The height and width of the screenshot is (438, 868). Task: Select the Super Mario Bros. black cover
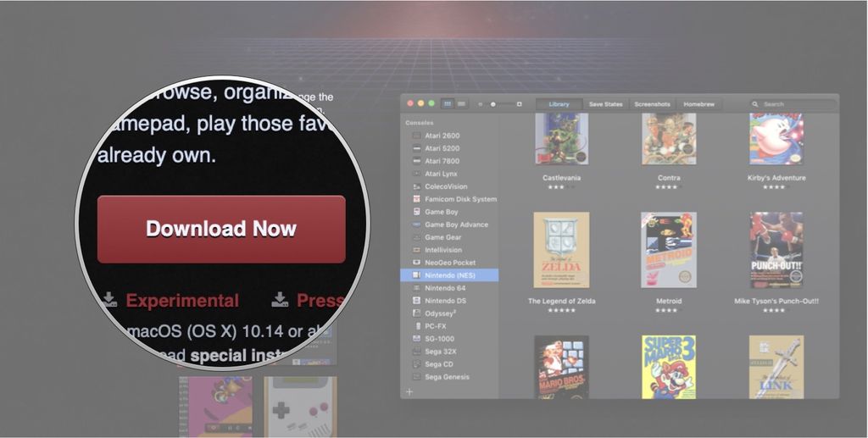tap(561, 367)
